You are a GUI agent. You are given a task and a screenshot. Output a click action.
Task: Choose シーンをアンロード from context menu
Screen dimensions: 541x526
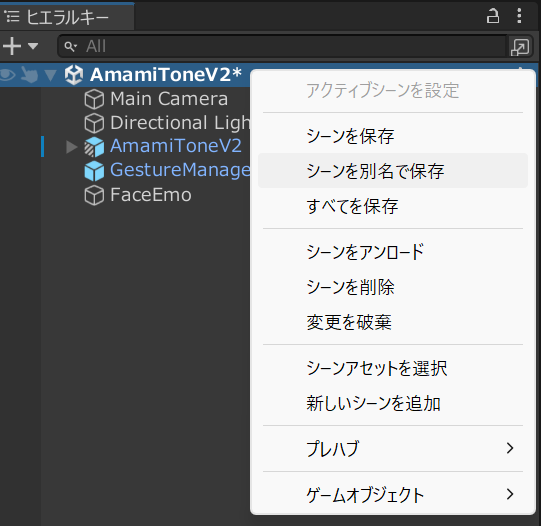tap(393, 252)
